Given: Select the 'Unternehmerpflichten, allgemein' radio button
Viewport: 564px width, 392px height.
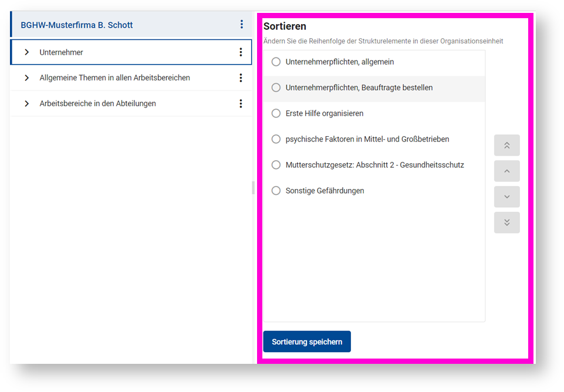Looking at the screenshot, I should (x=276, y=62).
